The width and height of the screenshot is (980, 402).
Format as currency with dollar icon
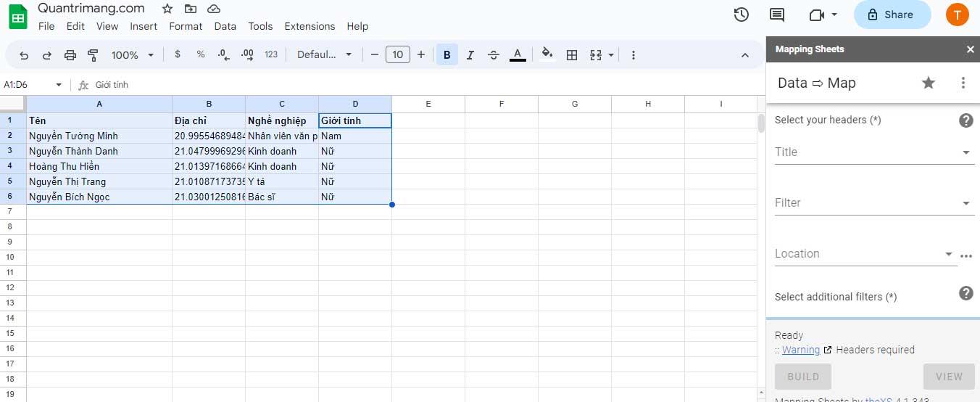coord(178,54)
